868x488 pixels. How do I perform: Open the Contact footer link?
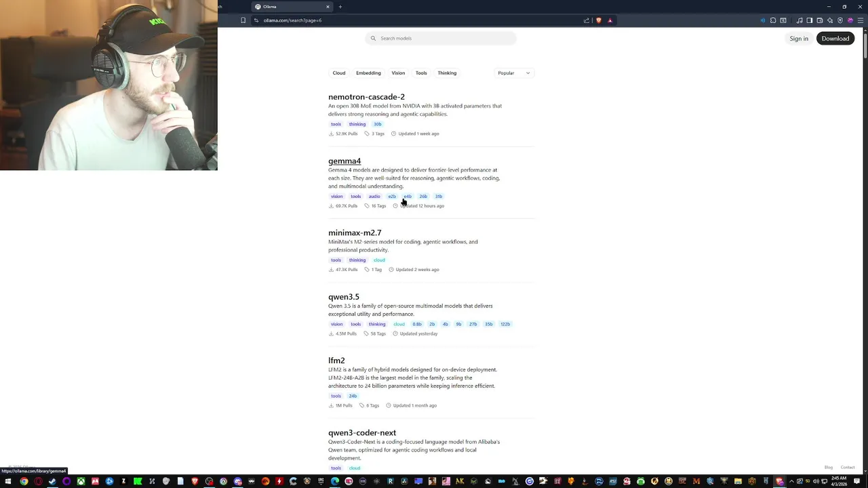[848, 468]
